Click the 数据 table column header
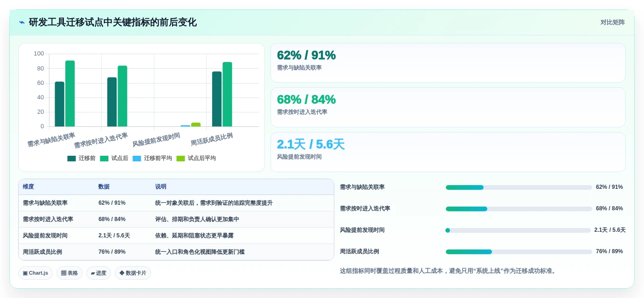Viewport: 644px width, 298px height. point(123,187)
